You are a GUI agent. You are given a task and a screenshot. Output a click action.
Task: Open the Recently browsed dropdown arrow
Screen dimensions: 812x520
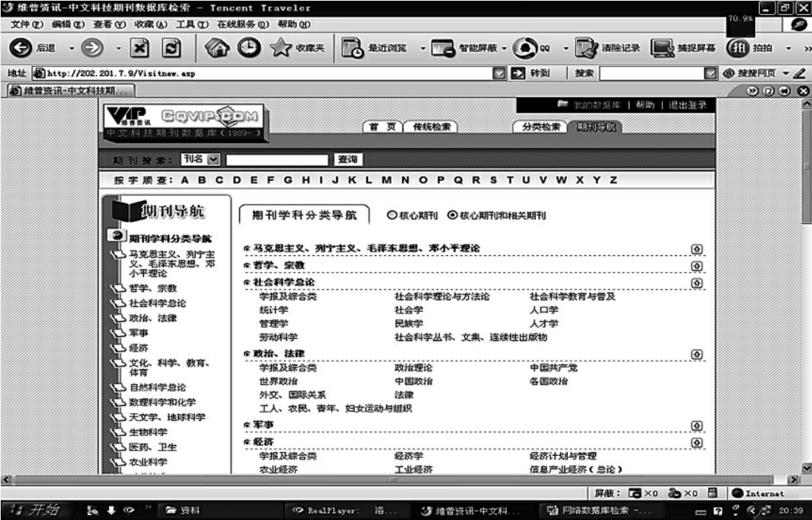pyautogui.click(x=422, y=48)
